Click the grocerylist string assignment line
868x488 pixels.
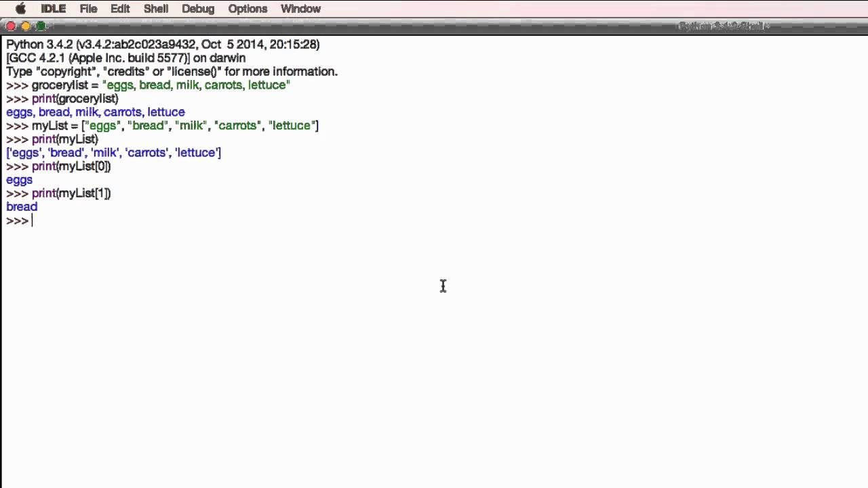[x=148, y=85]
